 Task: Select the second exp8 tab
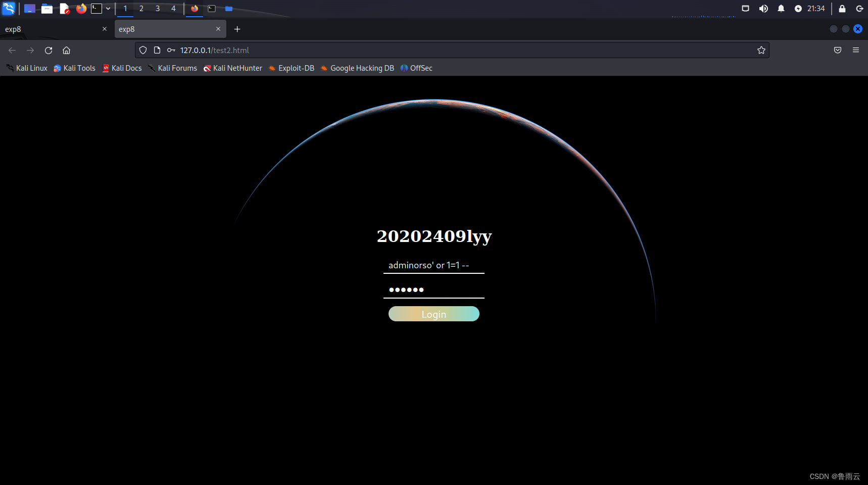170,29
